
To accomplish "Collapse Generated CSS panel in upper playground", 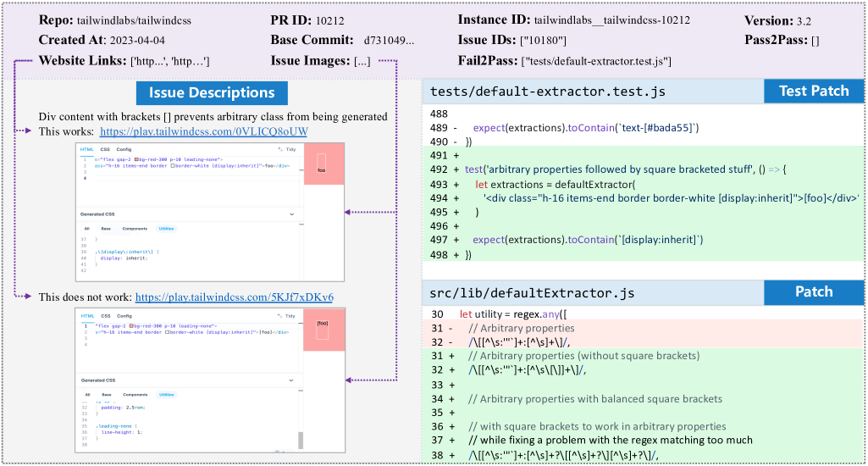I will [291, 214].
